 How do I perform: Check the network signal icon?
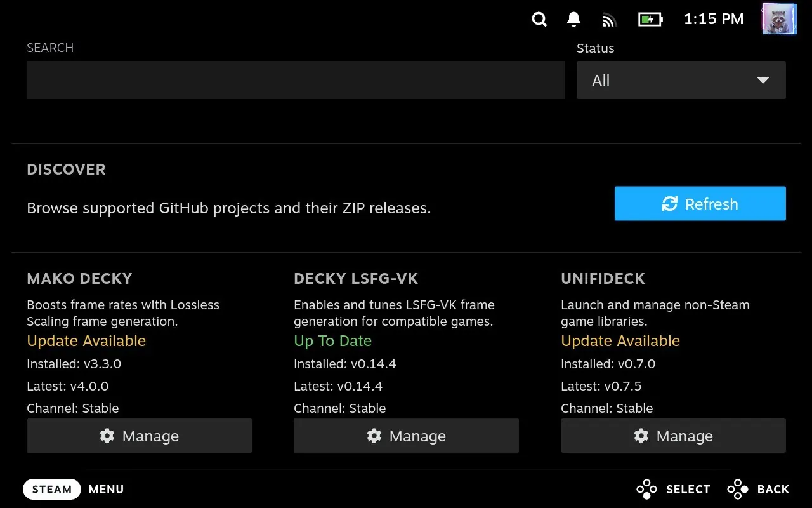(x=609, y=20)
